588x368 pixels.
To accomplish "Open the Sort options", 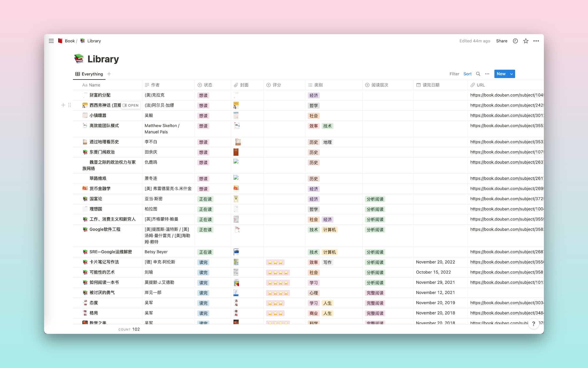I will click(x=467, y=74).
